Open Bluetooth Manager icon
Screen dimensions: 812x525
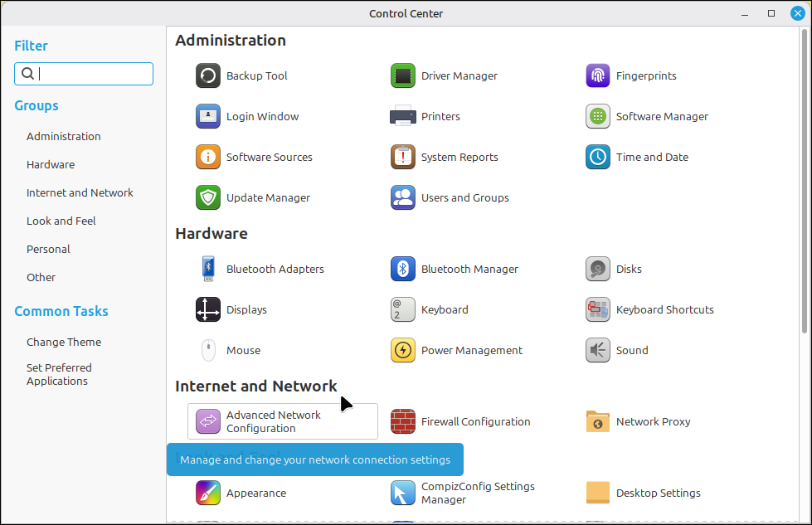pyautogui.click(x=403, y=269)
